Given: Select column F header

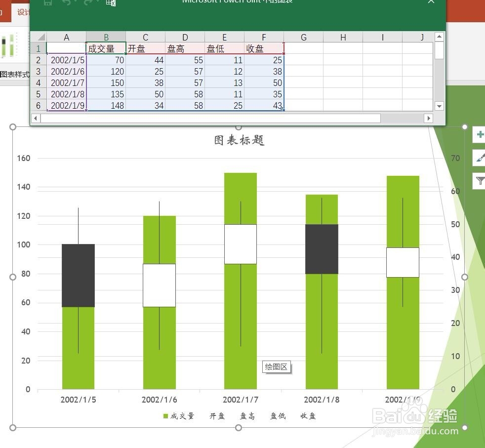Looking at the screenshot, I should coord(264,38).
